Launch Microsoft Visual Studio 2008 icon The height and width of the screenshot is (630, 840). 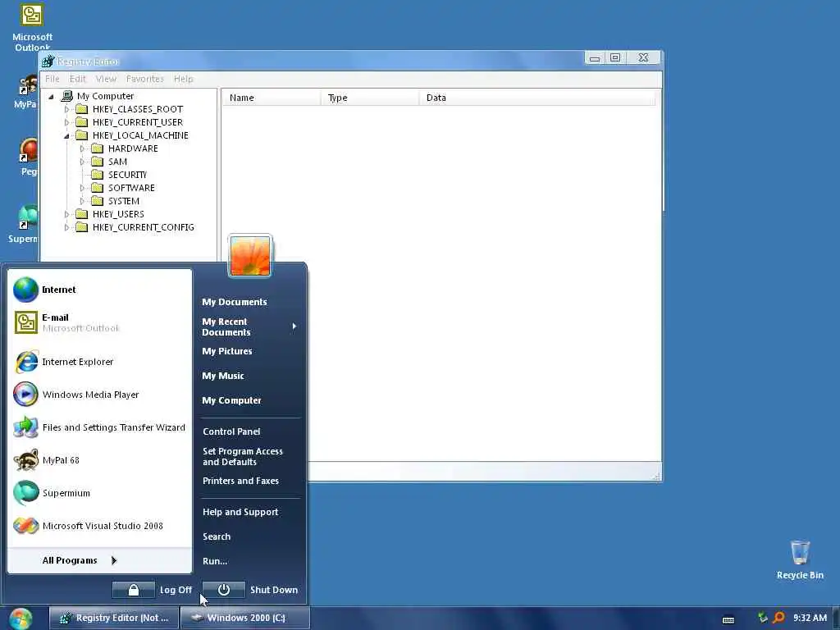[25, 526]
